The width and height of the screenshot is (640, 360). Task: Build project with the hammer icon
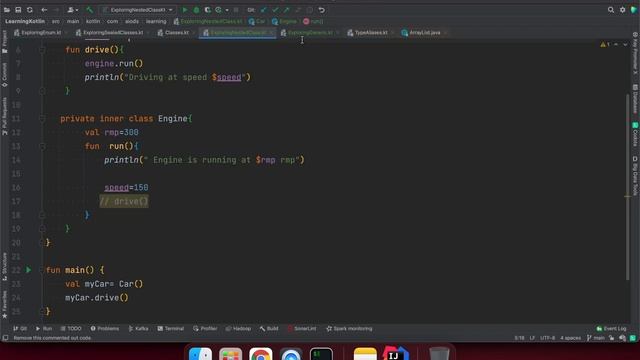point(89,10)
